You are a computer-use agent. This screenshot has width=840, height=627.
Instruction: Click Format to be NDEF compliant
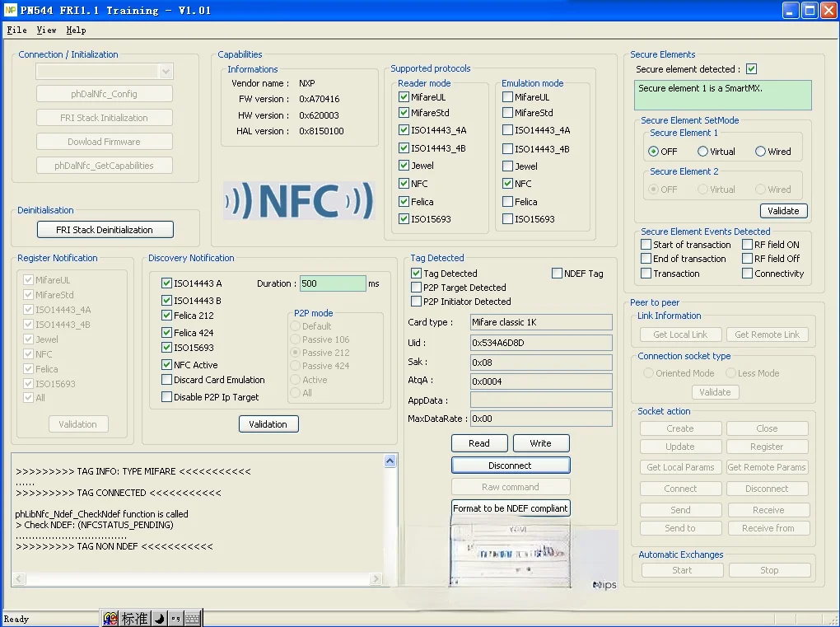(x=511, y=508)
